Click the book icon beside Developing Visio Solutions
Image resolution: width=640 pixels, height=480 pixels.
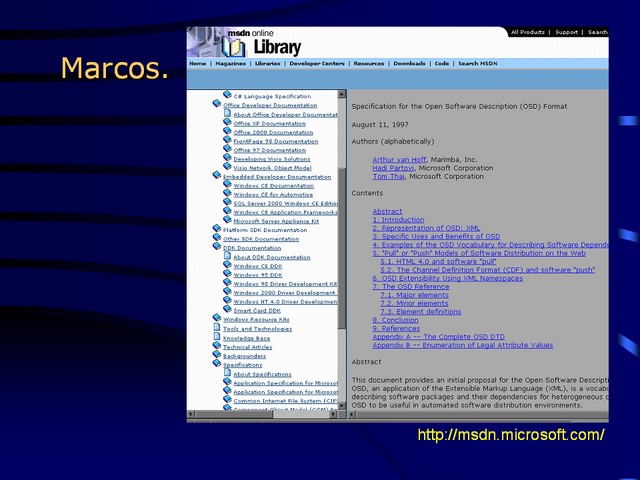click(x=227, y=158)
